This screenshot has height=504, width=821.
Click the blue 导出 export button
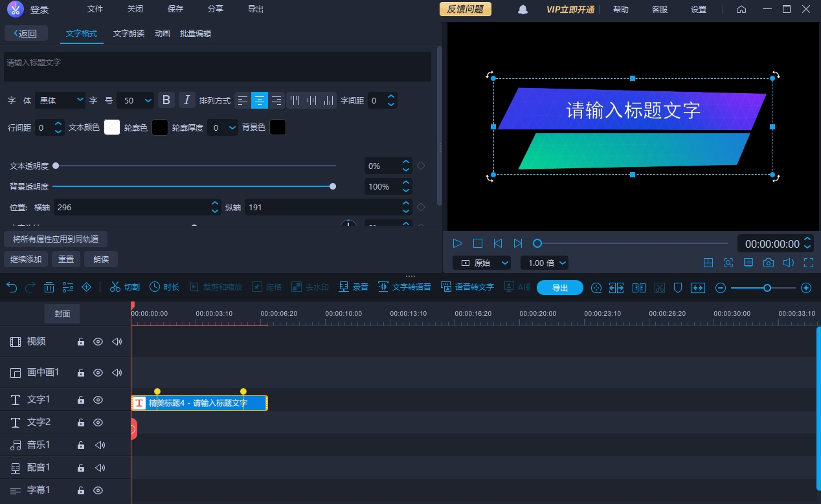[x=559, y=288]
